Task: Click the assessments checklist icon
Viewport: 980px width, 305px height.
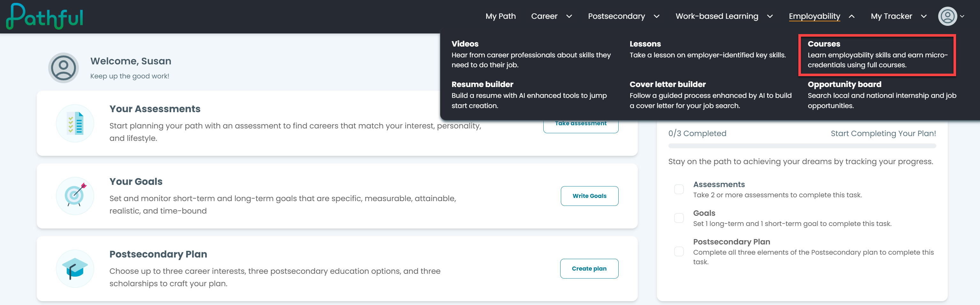Action: point(75,123)
